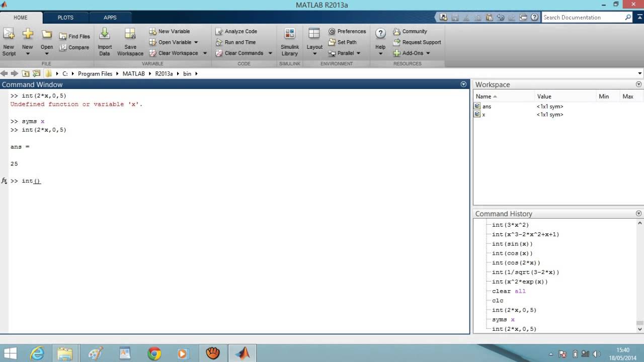Go up one folder level

tap(26, 73)
